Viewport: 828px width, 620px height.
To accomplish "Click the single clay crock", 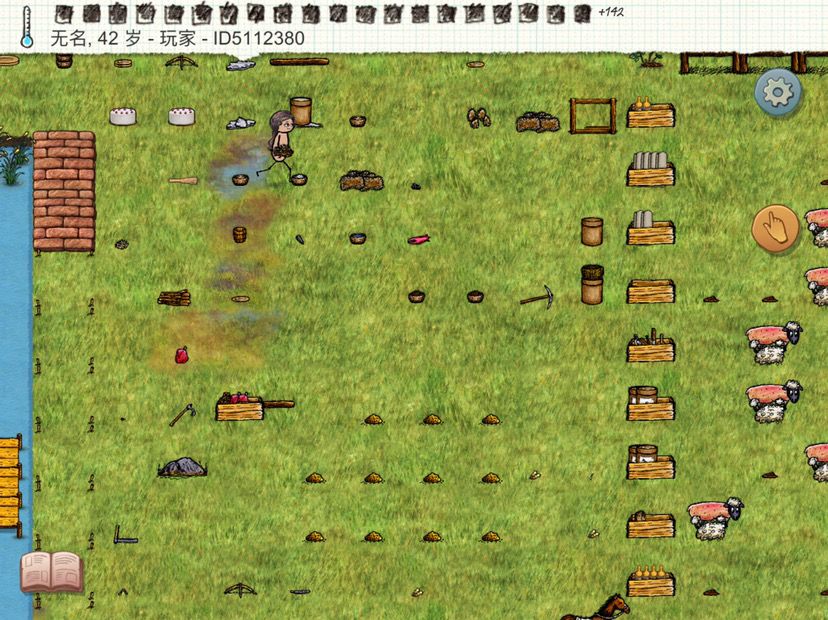I will 592,231.
